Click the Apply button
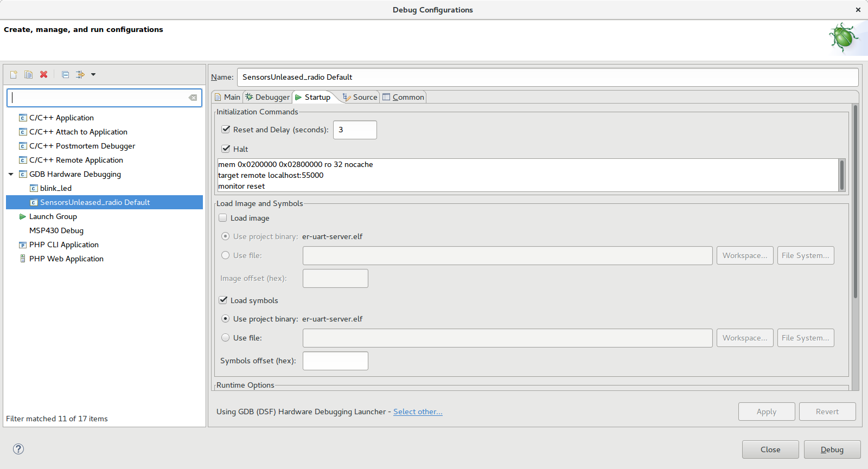 pyautogui.click(x=767, y=412)
